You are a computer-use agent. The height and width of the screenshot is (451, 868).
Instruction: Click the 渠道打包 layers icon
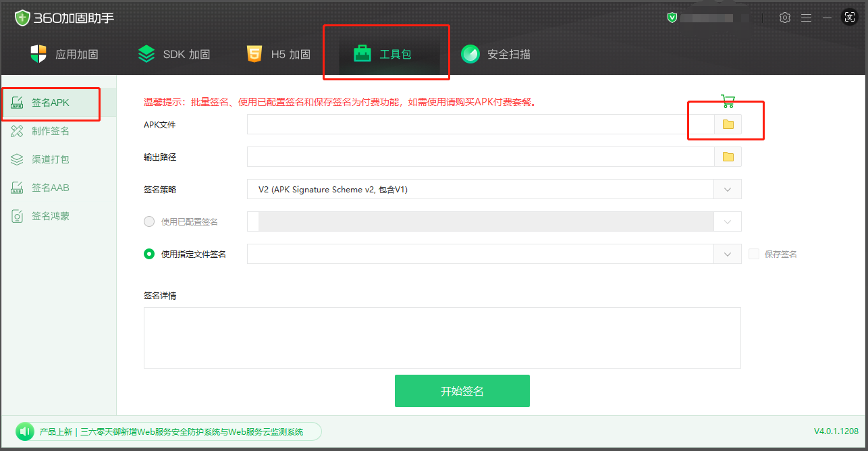pos(18,159)
